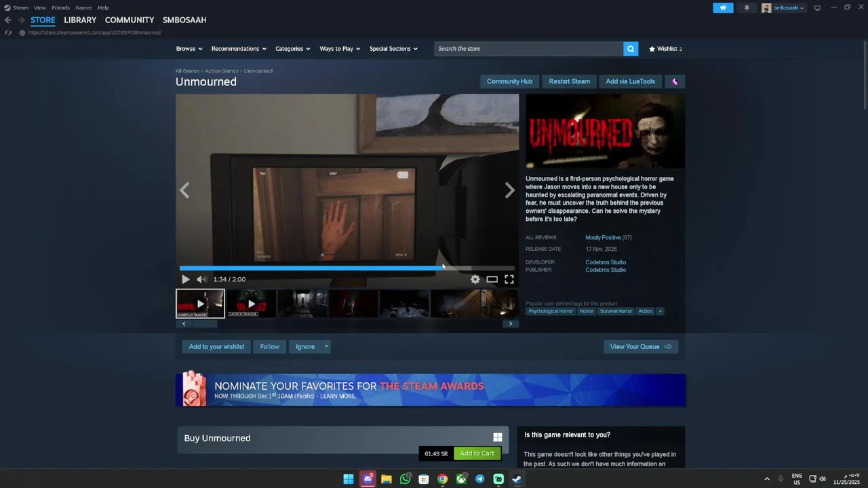Open the Help menu
Viewport: 868px width, 488px height.
click(x=103, y=7)
